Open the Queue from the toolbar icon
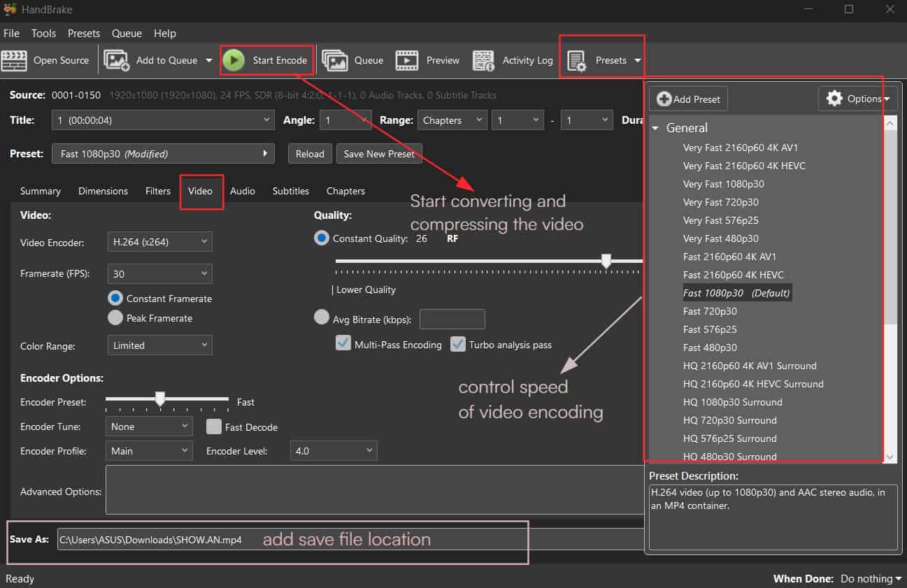The width and height of the screenshot is (907, 588). pyautogui.click(x=335, y=60)
